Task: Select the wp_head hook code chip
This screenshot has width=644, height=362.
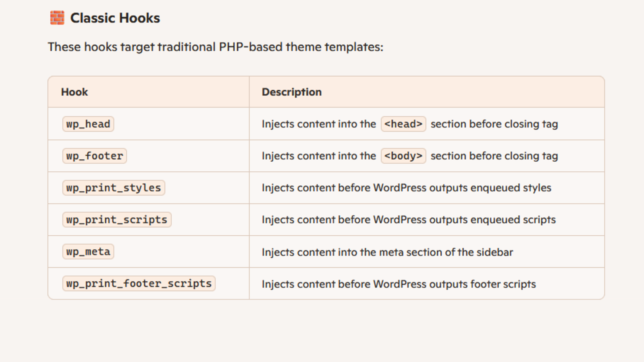Action: point(88,124)
